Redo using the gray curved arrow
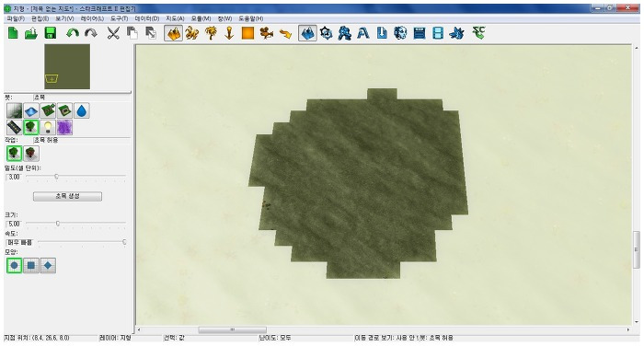This screenshot has height=346, width=644. (x=91, y=33)
